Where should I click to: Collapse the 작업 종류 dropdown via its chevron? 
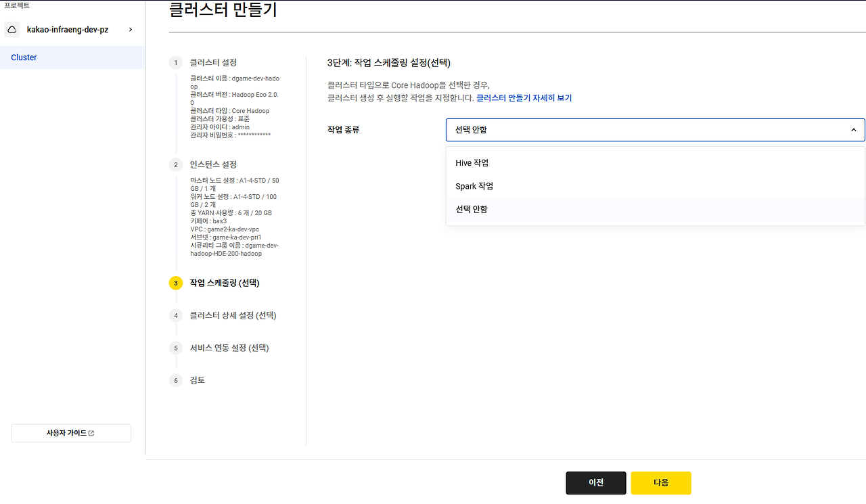coord(853,129)
